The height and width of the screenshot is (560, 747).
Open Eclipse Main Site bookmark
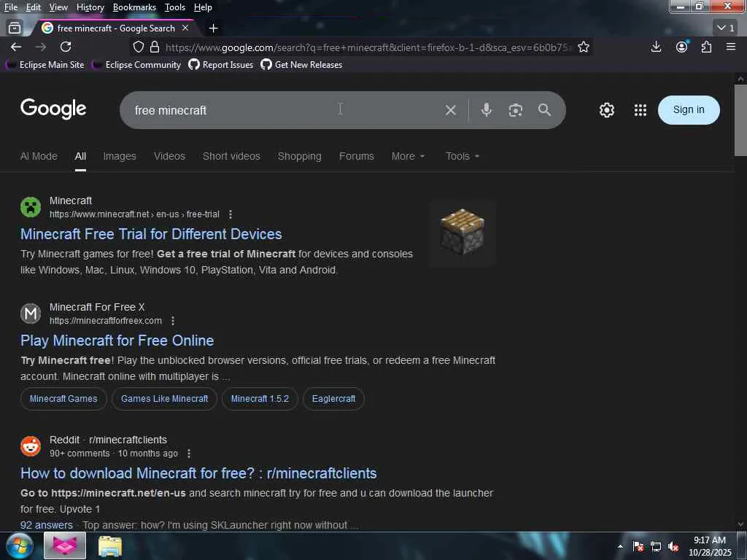click(46, 65)
